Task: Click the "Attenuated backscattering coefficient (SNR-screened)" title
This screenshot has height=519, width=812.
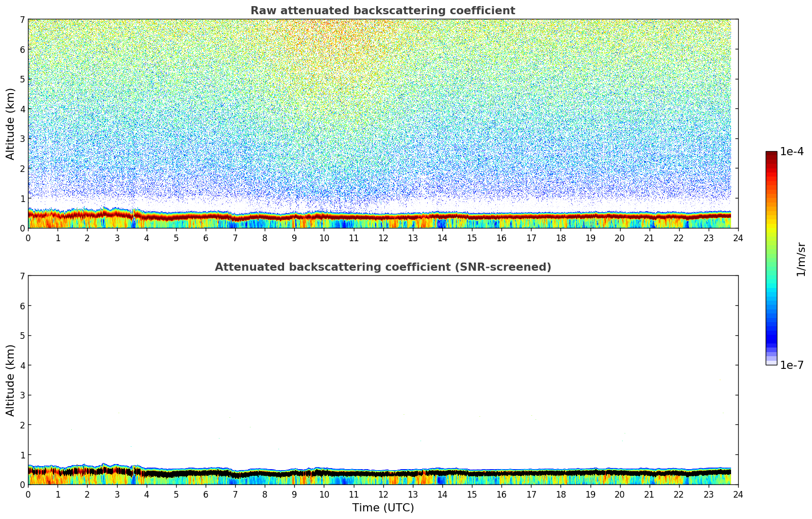Action: point(382,267)
